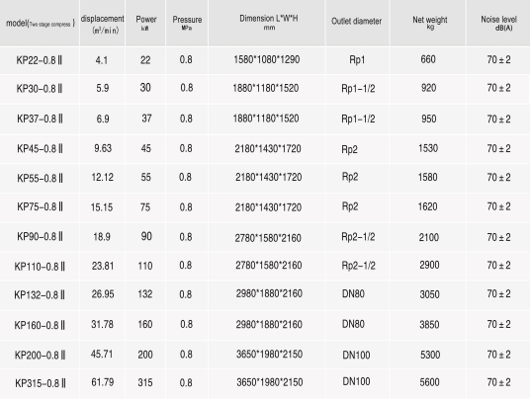Click the Outlet diameter column header
532x401 pixels.
(357, 21)
